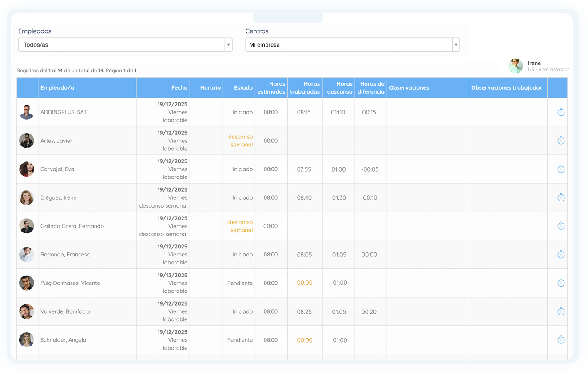Image resolution: width=588 pixels, height=374 pixels.
Task: Click difference 00:20 for Valverde, Bonifacio
Action: tap(369, 311)
